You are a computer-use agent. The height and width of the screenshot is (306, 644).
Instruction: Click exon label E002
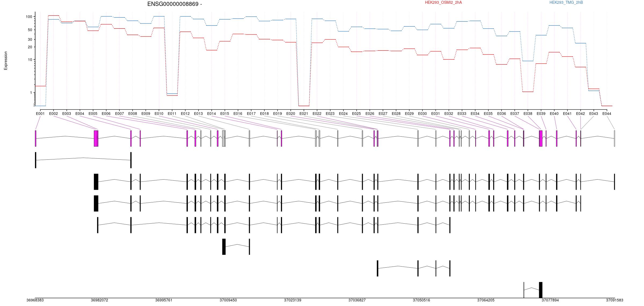click(x=53, y=114)
